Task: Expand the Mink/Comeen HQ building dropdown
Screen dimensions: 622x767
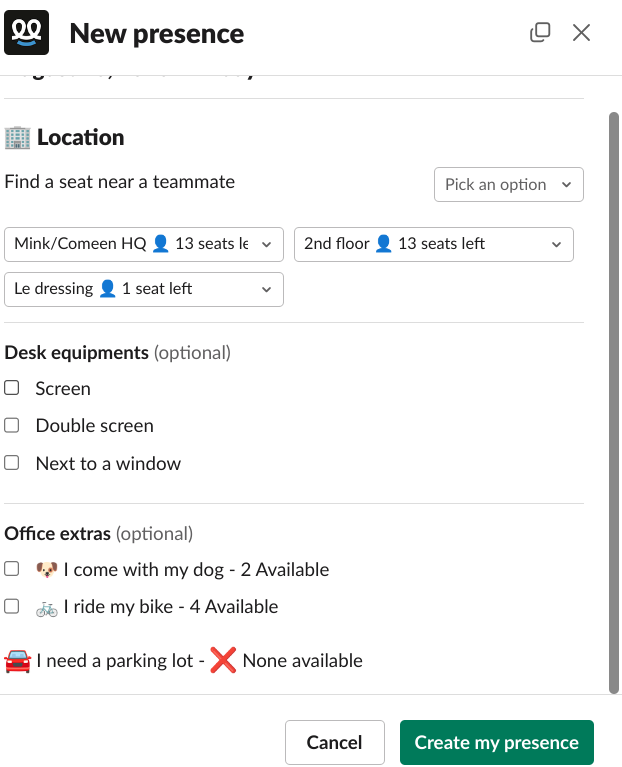Action: (x=144, y=244)
